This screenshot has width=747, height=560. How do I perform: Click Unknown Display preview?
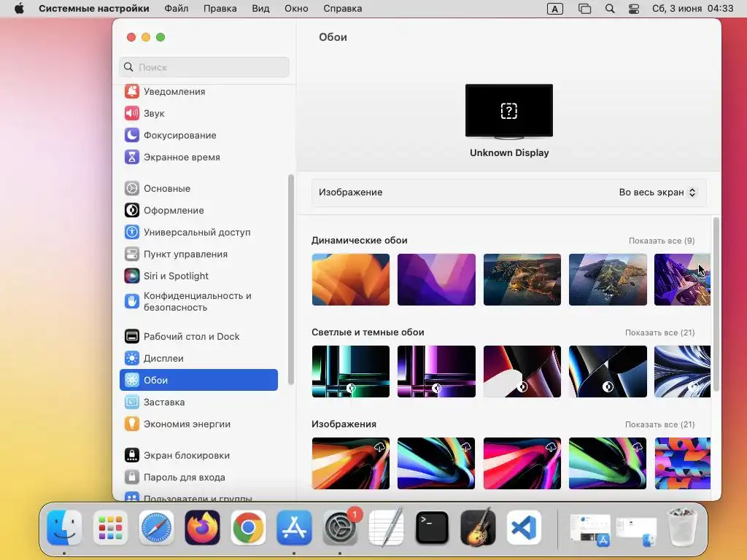[509, 112]
